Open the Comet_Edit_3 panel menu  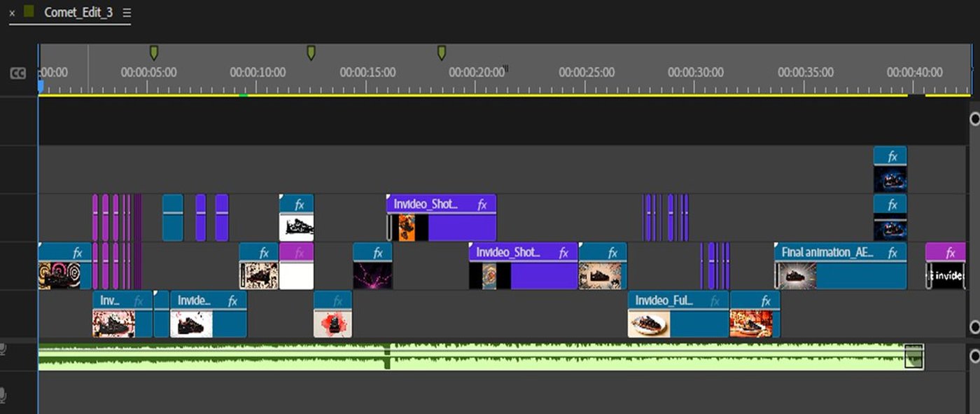pyautogui.click(x=126, y=13)
